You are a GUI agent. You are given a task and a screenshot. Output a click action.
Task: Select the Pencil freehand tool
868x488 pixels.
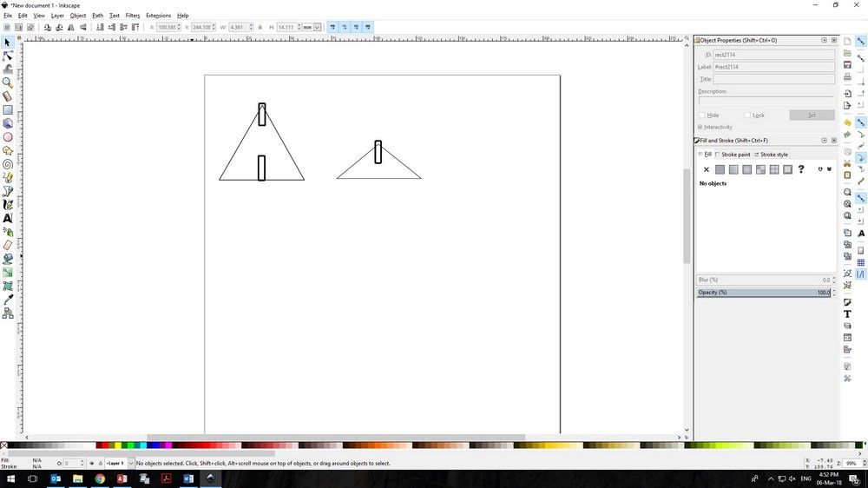8,178
